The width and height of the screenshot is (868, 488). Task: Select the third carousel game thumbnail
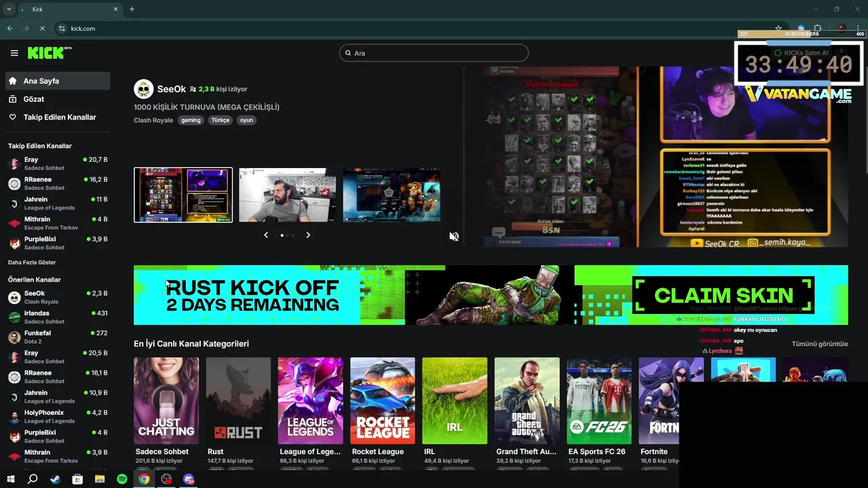pyautogui.click(x=392, y=195)
